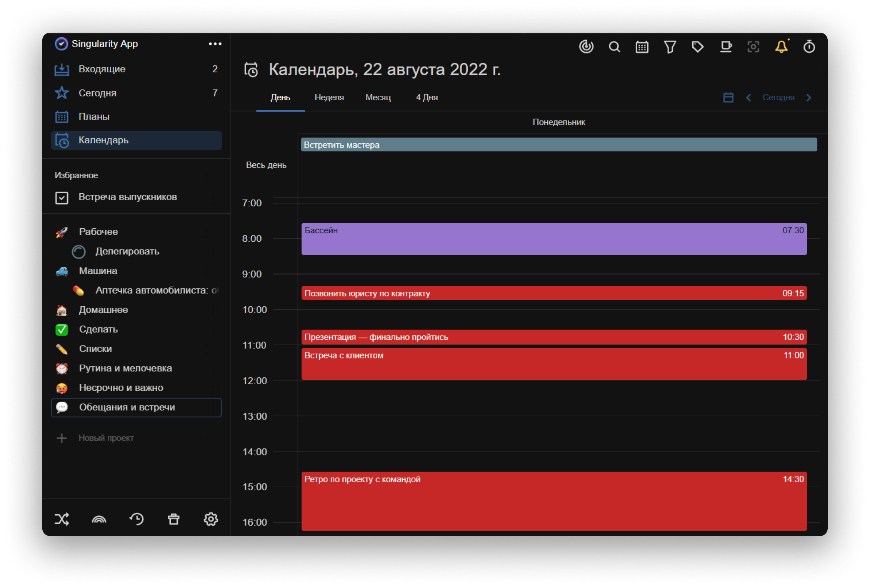The image size is (870, 588).
Task: Open the Рабочее project
Action: pos(136,232)
